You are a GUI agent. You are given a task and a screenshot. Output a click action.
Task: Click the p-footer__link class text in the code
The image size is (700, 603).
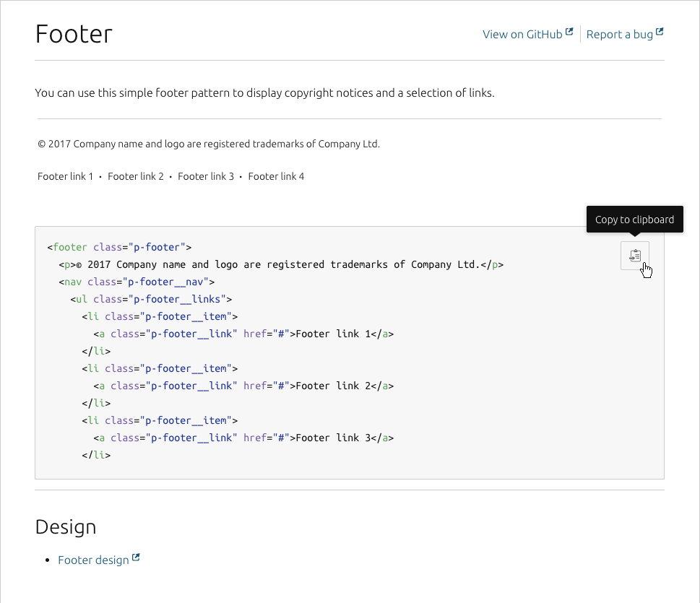click(191, 334)
